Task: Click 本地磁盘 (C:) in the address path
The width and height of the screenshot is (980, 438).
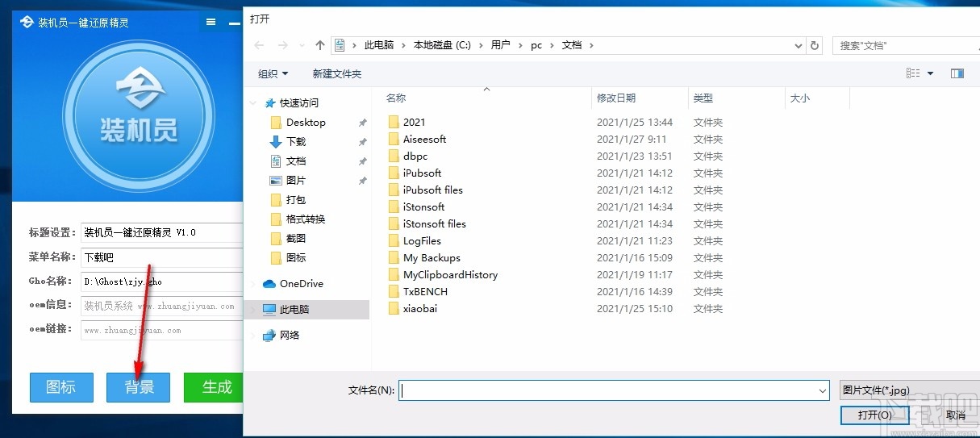Action: [442, 45]
